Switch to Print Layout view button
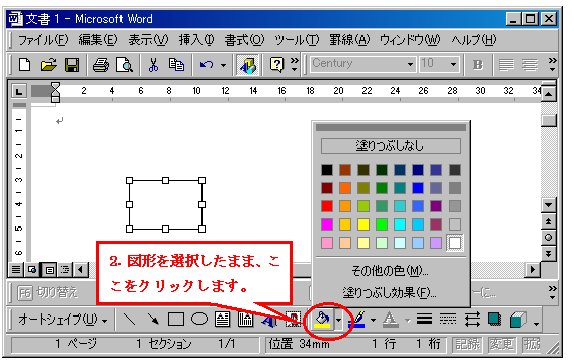 [49, 270]
